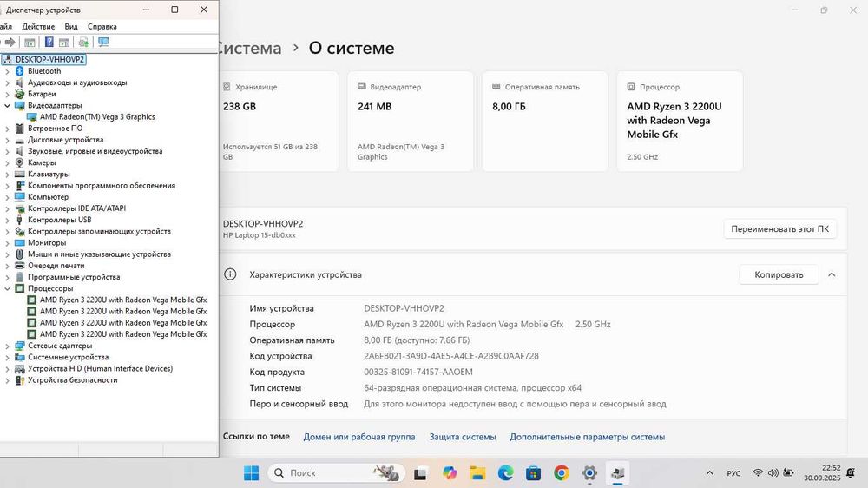The image size is (868, 488).
Task: Switch to Device Manager icon on taskbar
Action: click(618, 473)
